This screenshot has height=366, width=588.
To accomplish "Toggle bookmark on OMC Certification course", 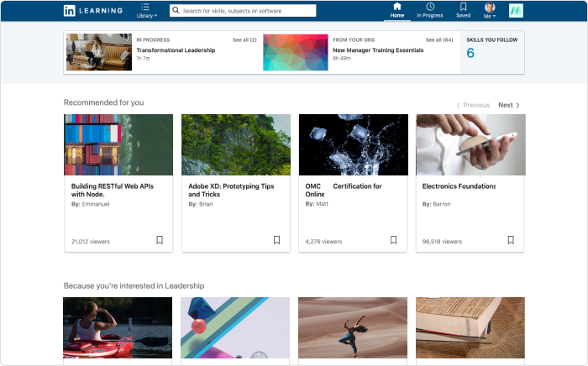I will 393,240.
